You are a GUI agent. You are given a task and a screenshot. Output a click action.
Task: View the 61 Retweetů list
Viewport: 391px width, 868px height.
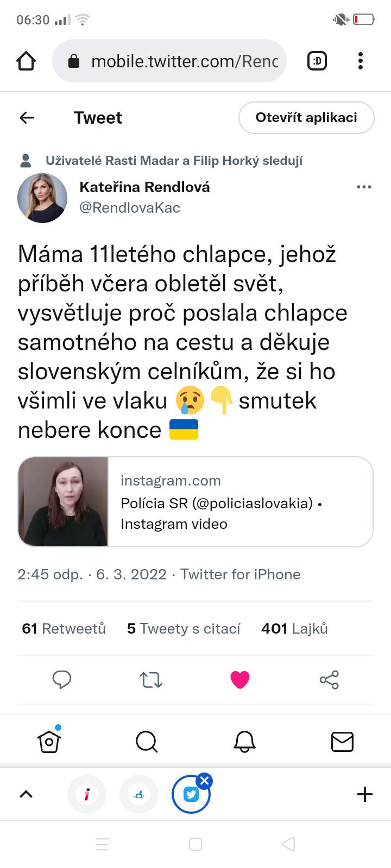click(64, 628)
